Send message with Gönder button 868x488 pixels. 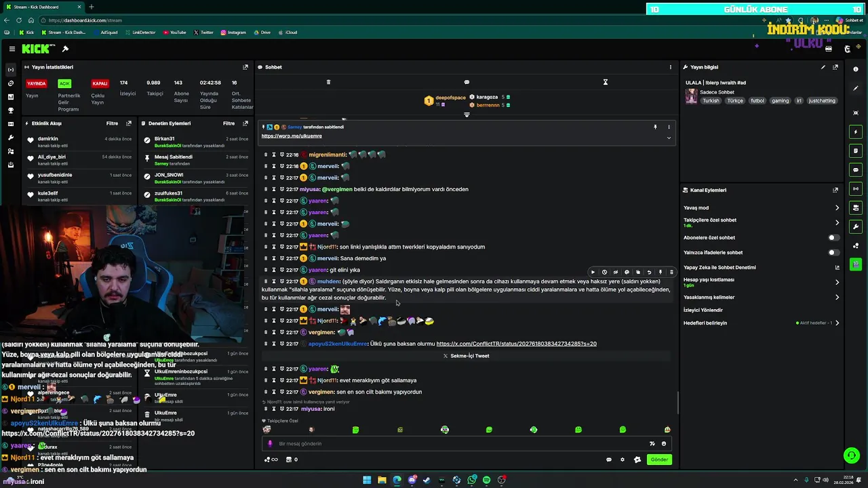coord(660,460)
